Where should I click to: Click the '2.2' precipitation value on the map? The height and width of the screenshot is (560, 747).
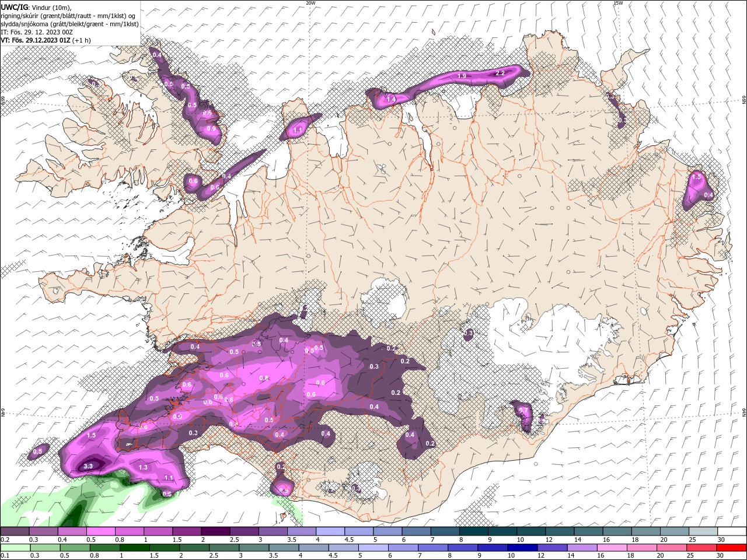500,73
